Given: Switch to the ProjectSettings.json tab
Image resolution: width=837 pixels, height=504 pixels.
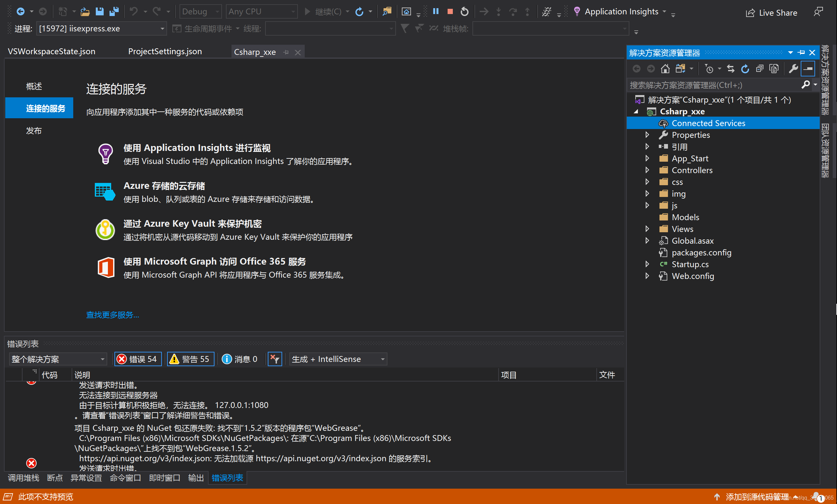Looking at the screenshot, I should coord(165,52).
